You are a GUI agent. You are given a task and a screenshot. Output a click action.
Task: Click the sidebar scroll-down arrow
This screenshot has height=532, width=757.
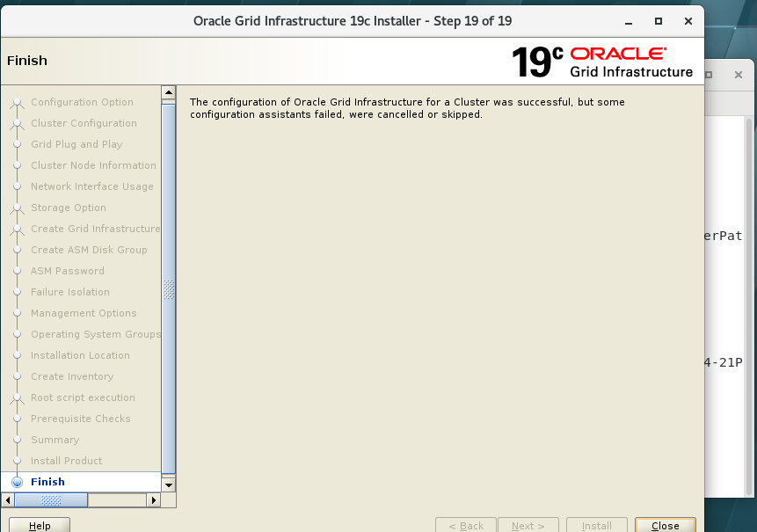click(x=169, y=485)
